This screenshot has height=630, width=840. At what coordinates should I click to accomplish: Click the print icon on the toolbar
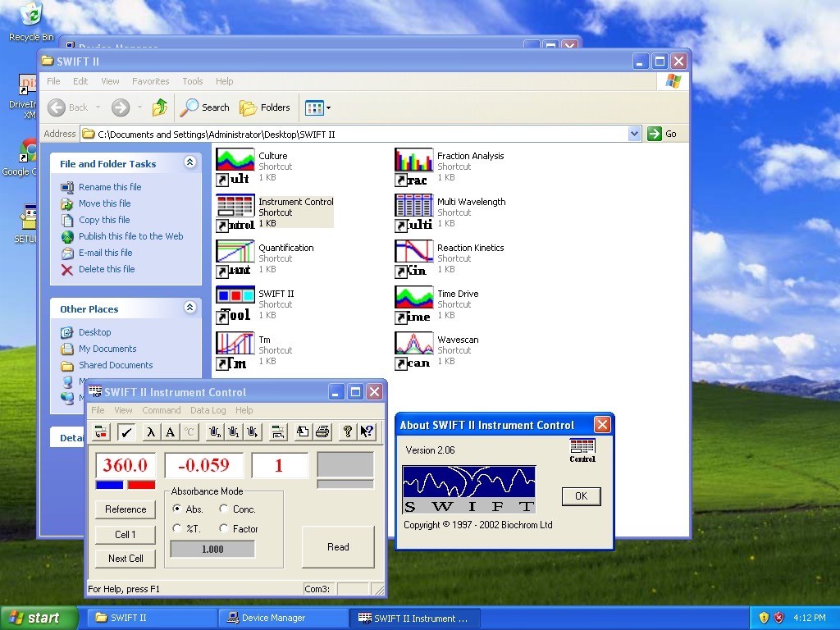[321, 432]
